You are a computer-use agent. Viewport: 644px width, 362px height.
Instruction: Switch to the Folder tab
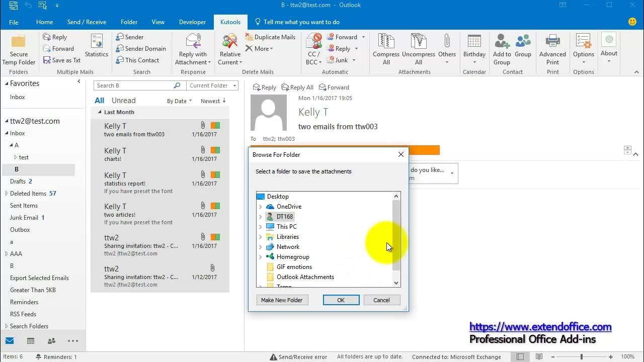point(129,22)
